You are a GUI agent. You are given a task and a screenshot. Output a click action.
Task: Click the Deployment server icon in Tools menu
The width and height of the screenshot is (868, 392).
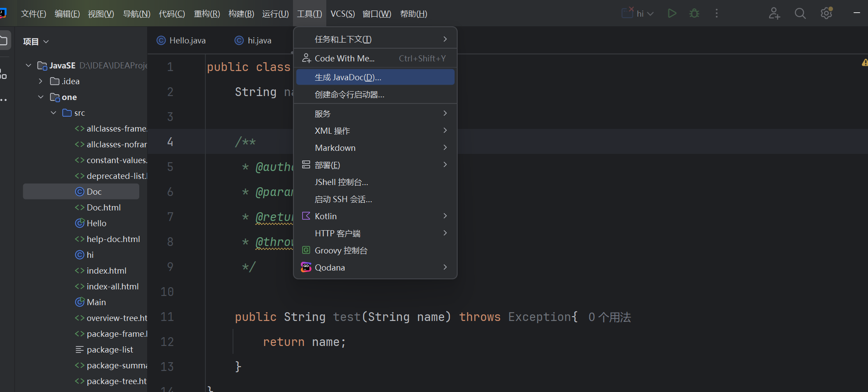(x=306, y=164)
